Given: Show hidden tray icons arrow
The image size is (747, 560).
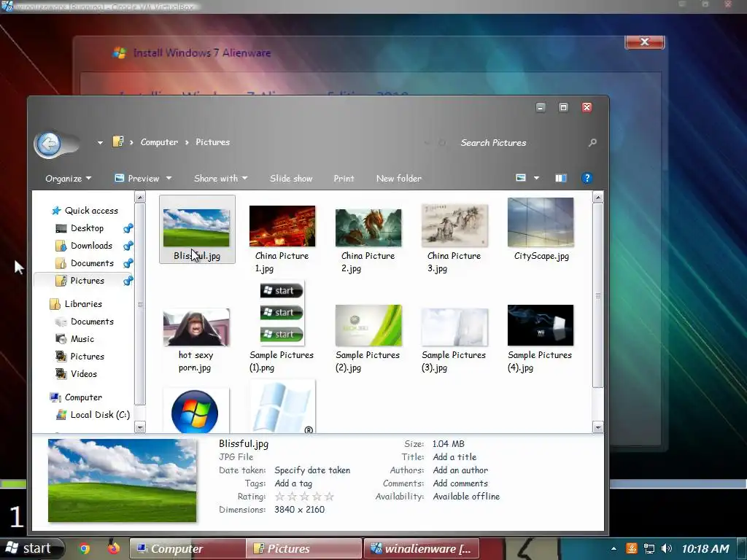Looking at the screenshot, I should coord(614,549).
